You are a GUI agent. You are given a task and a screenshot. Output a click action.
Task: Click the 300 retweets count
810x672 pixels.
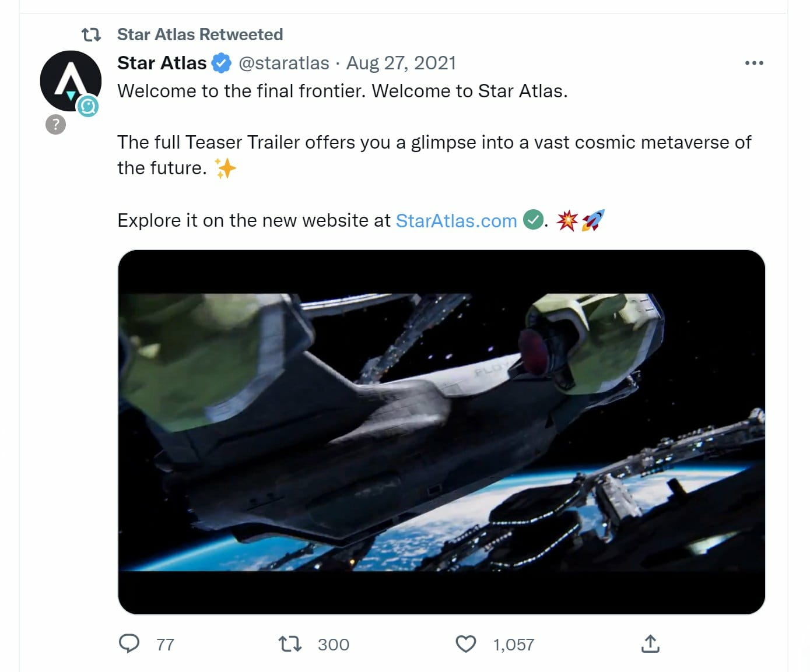(333, 645)
